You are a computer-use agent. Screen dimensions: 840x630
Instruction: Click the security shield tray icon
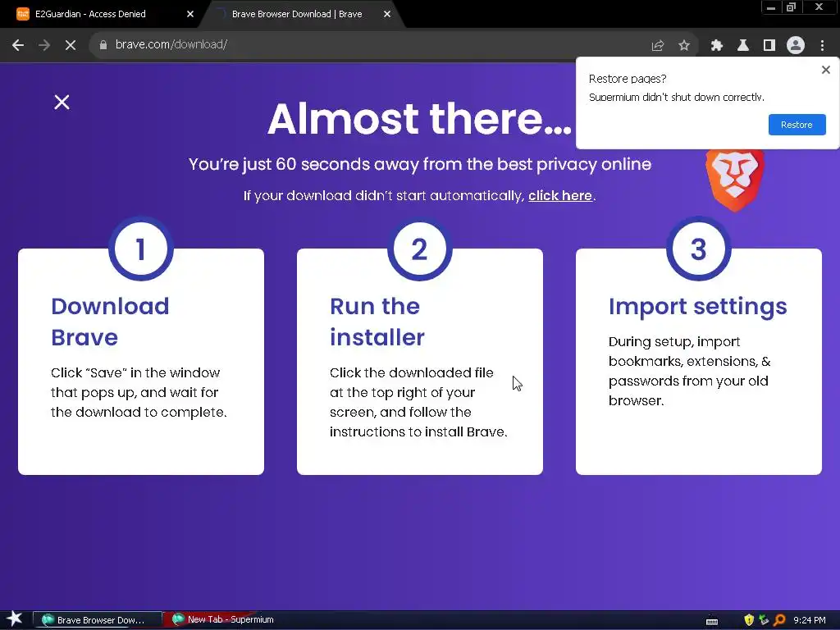point(749,620)
